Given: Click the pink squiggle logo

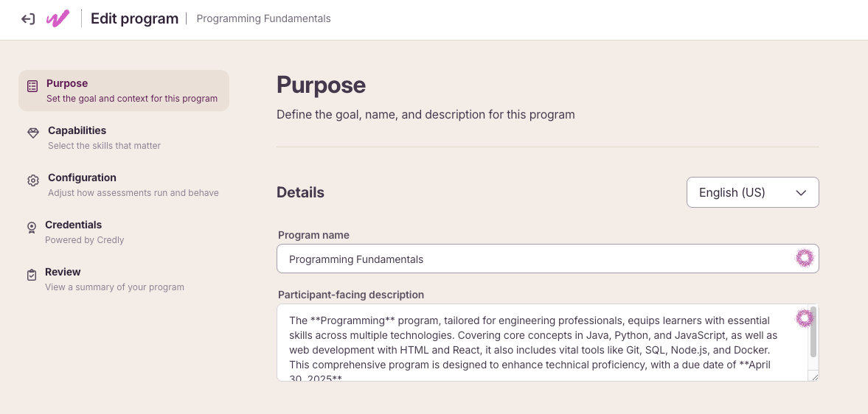Looking at the screenshot, I should [x=58, y=19].
